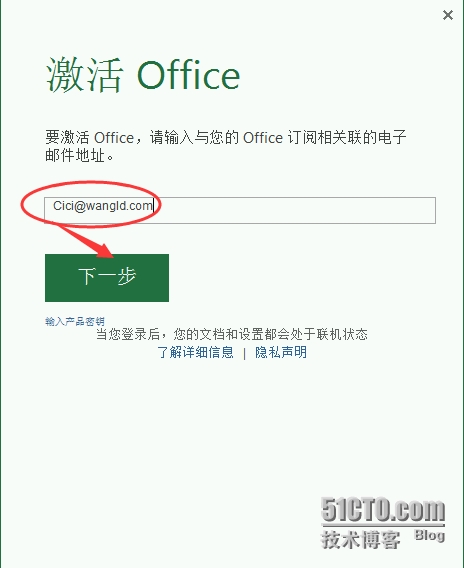Click the 当您登录后 sign-in notice text
The image size is (464, 568).
click(x=232, y=334)
